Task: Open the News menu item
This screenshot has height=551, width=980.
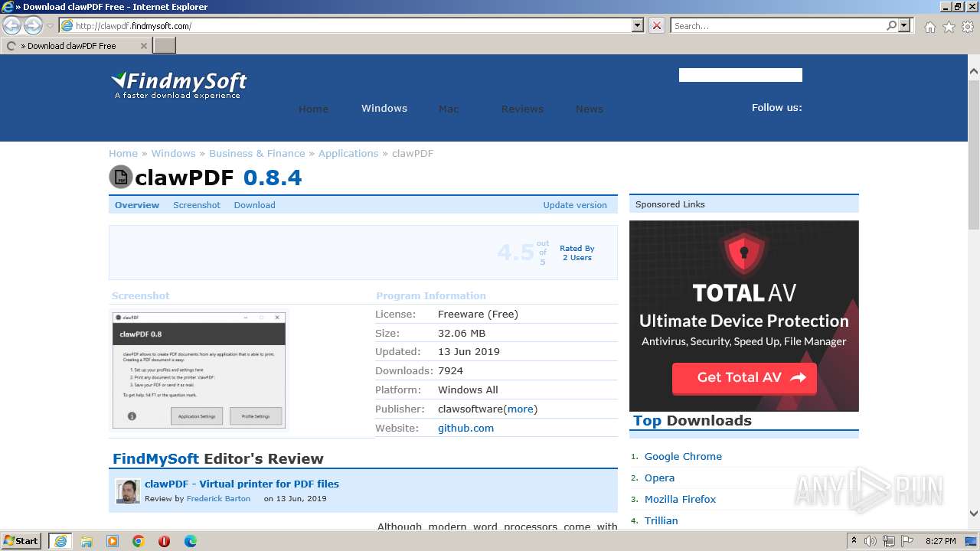Action: coord(590,109)
